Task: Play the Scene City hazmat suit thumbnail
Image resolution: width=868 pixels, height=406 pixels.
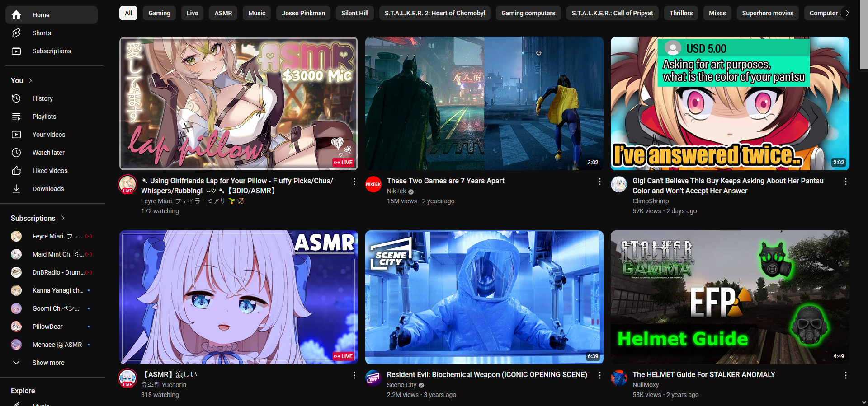Action: pyautogui.click(x=484, y=297)
